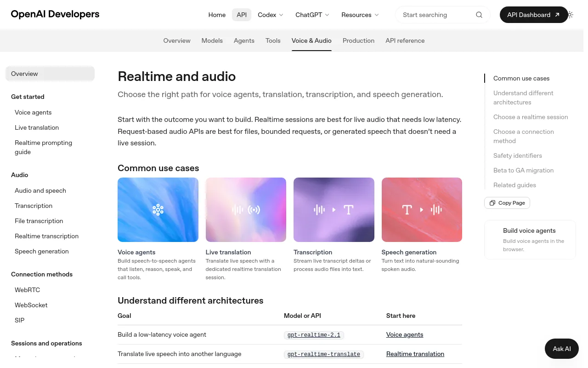Click the gpt-realtime-2.1 code label
Screen dimensions: 588x368
coord(314,335)
